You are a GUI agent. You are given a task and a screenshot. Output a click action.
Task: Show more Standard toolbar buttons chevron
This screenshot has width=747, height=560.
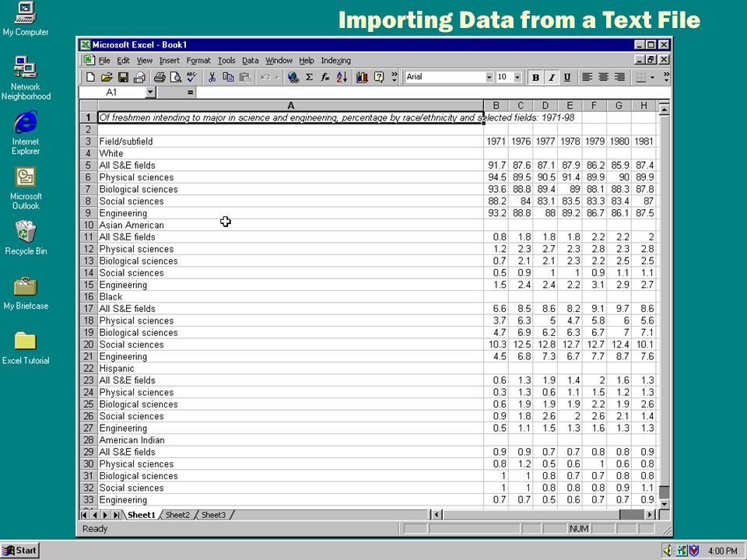click(x=394, y=77)
